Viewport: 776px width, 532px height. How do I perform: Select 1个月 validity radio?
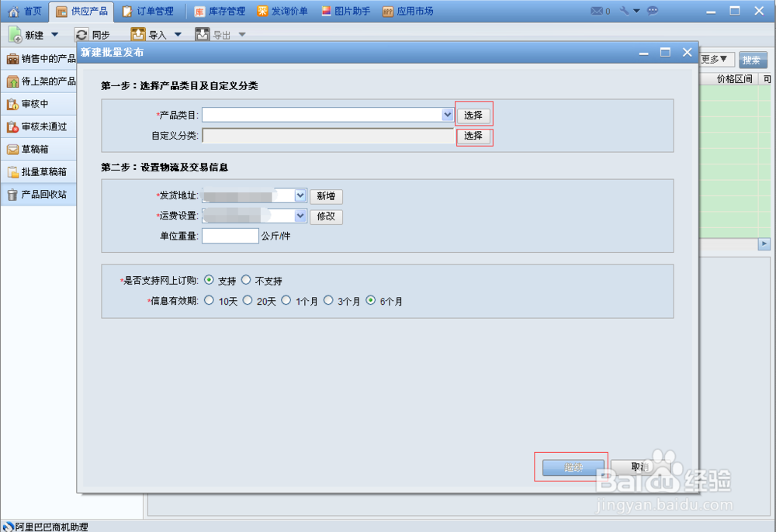click(286, 300)
